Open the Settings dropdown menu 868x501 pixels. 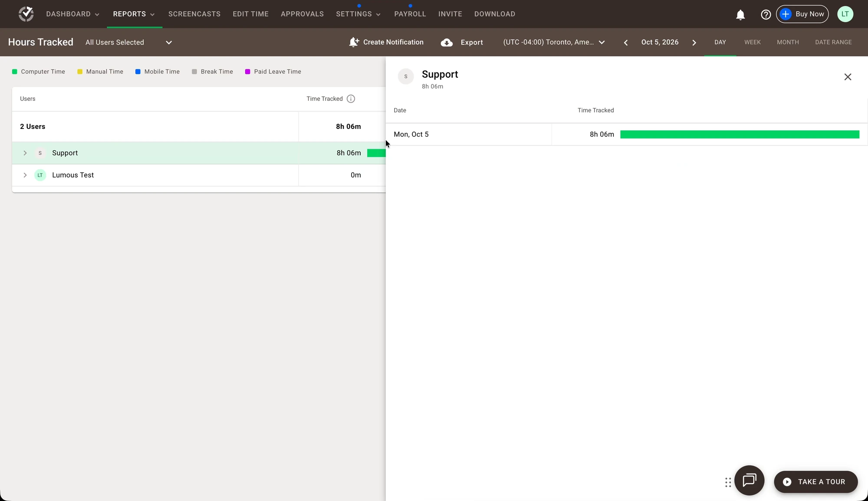point(358,14)
